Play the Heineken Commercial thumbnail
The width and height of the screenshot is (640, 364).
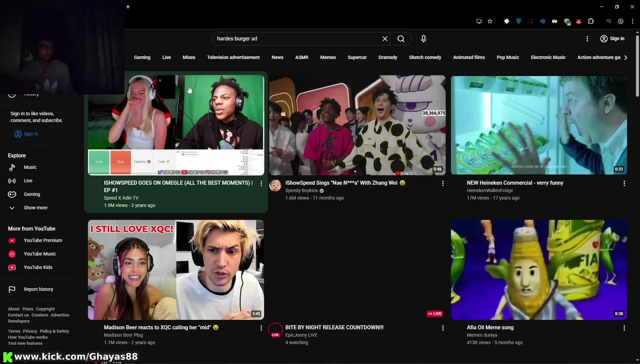[539, 125]
